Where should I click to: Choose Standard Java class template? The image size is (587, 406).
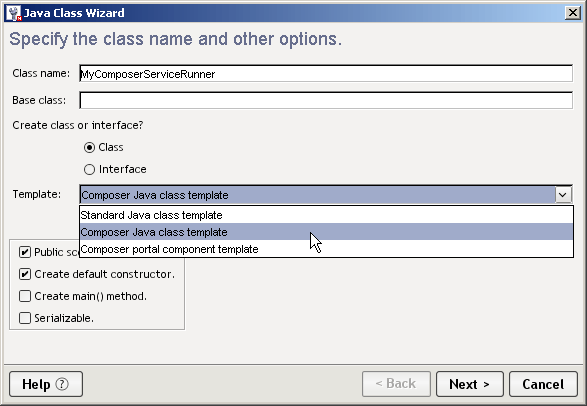tap(326, 215)
